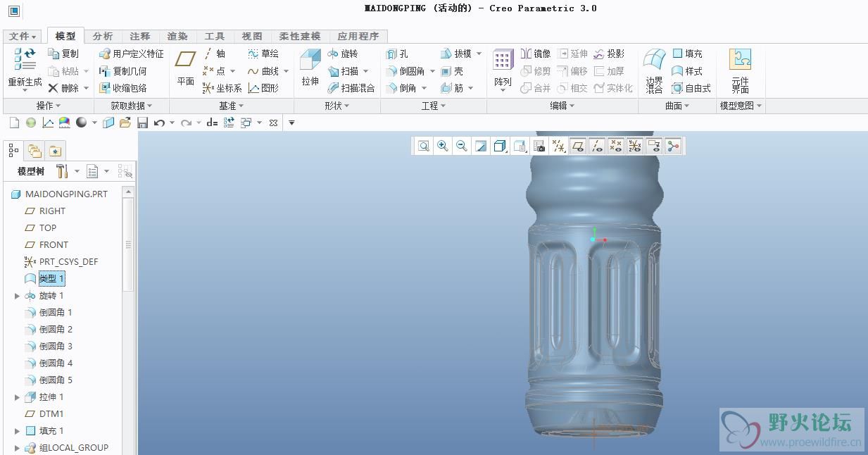Open the 编辑 group dropdown
The height and width of the screenshot is (455, 868).
coord(562,106)
